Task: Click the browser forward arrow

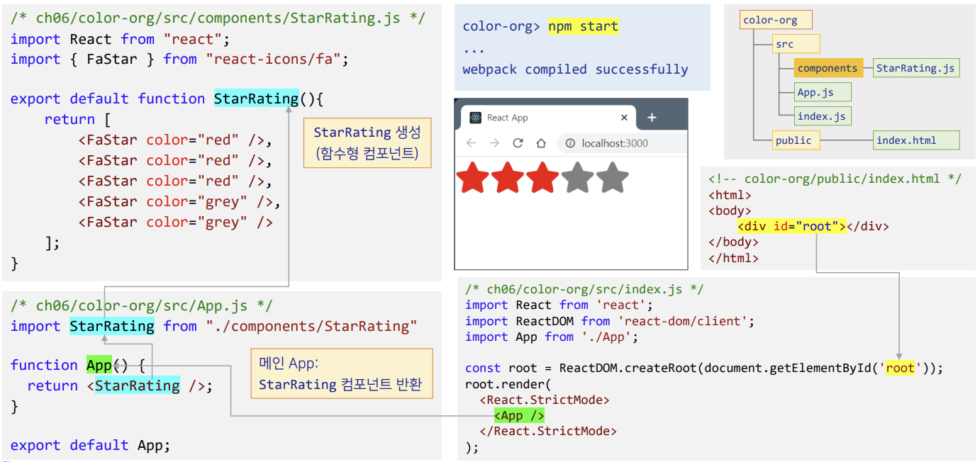Action: pyautogui.click(x=494, y=143)
